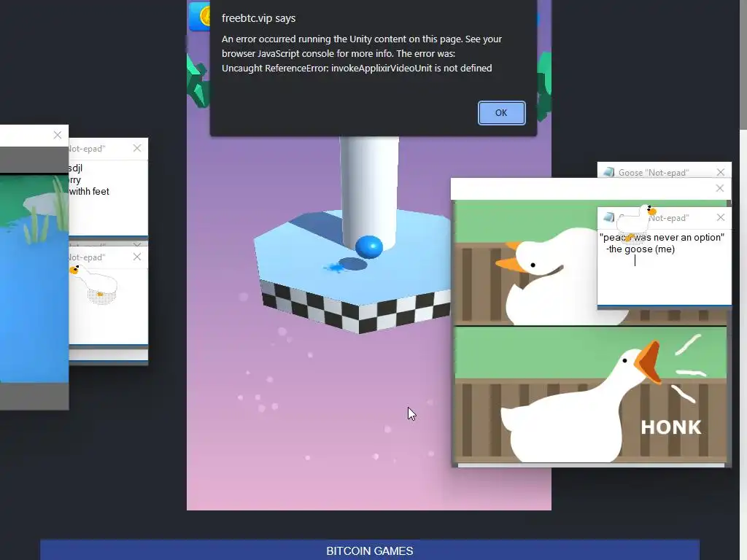Click the HONK goose meme image
747x560 pixels.
pos(591,333)
